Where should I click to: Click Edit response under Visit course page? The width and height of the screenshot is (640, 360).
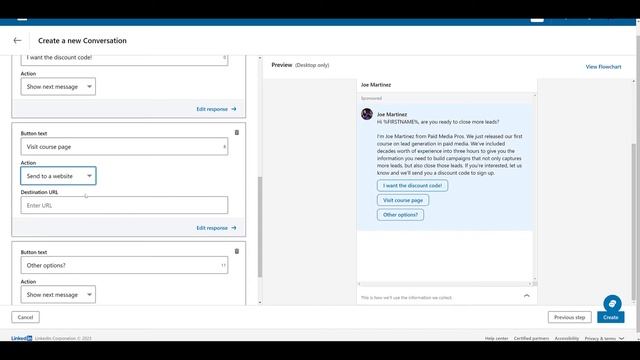tap(216, 228)
